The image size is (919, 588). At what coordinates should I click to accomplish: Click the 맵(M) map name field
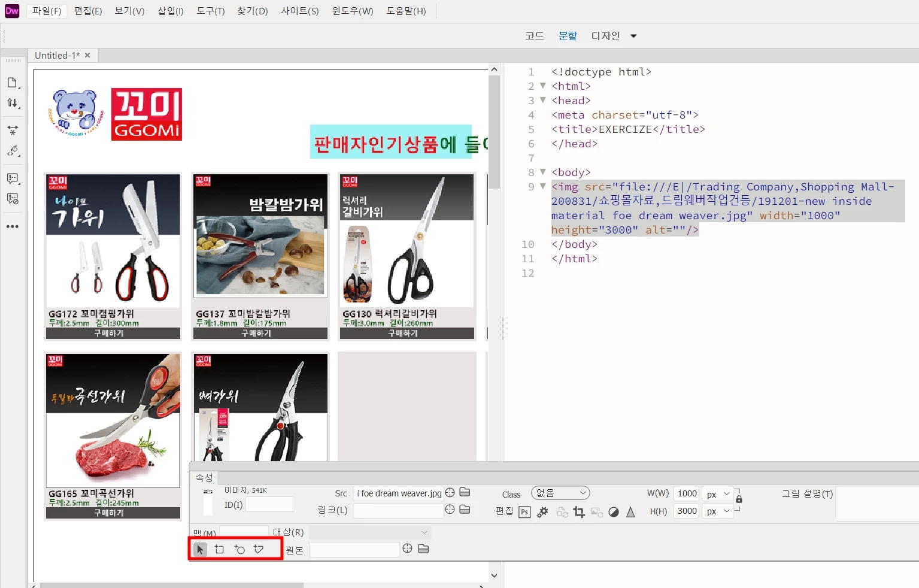tap(244, 532)
